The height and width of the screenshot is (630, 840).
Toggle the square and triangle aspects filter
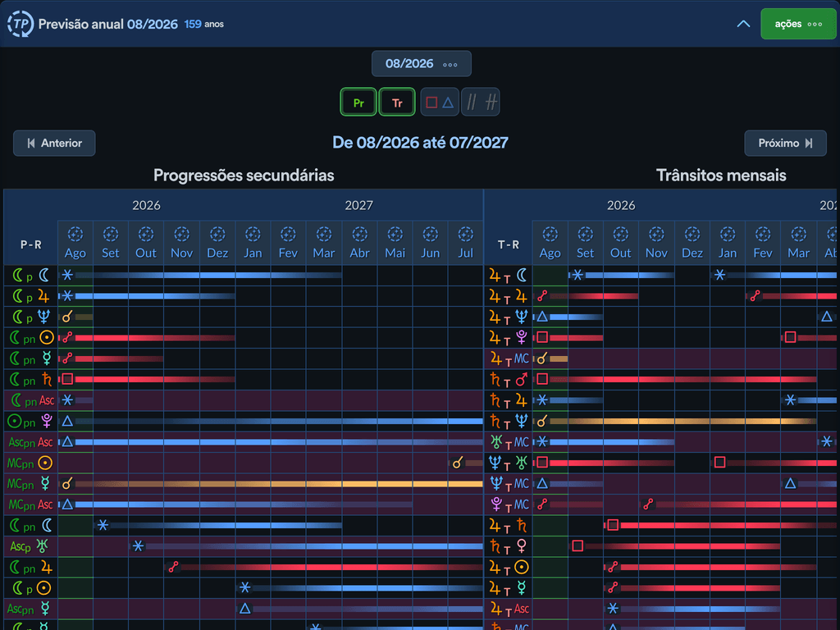(440, 102)
